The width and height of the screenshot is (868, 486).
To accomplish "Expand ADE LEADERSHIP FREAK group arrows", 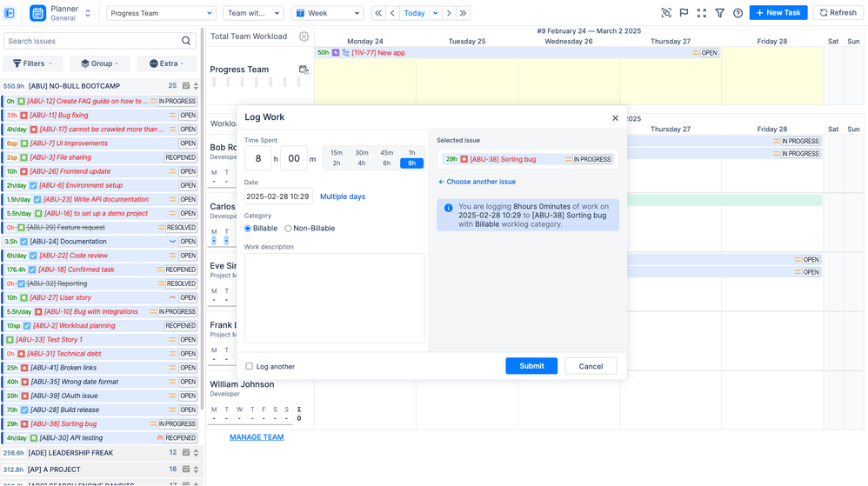I will pyautogui.click(x=196, y=453).
